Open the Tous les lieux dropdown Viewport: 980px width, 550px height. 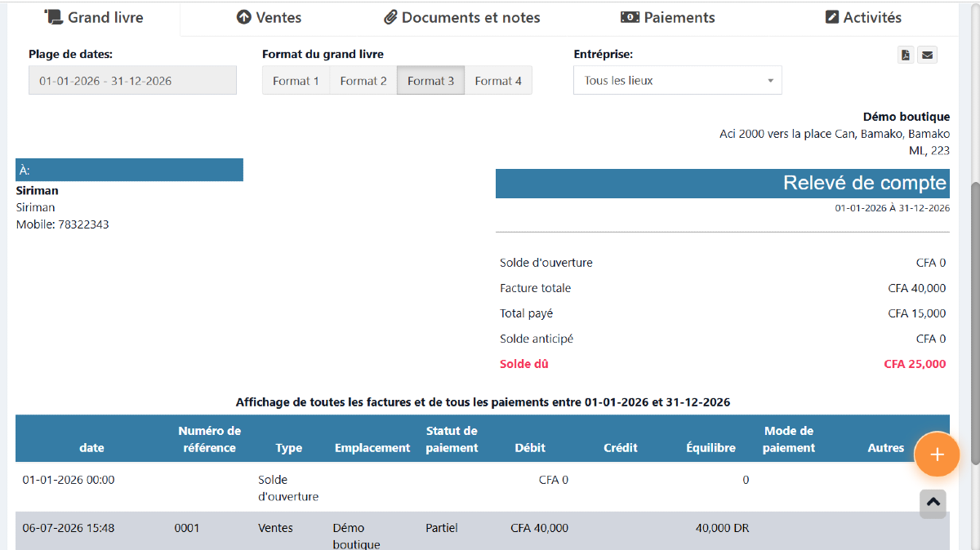[678, 81]
